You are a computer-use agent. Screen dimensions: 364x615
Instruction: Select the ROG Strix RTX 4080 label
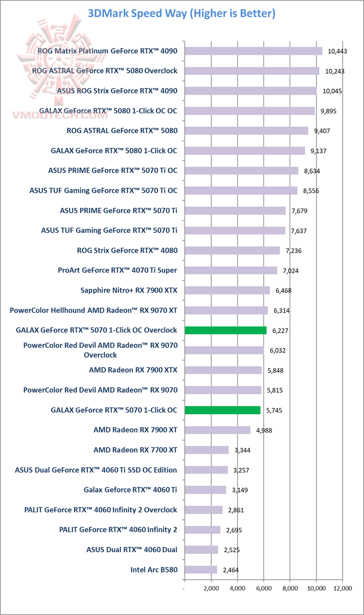[x=127, y=250]
